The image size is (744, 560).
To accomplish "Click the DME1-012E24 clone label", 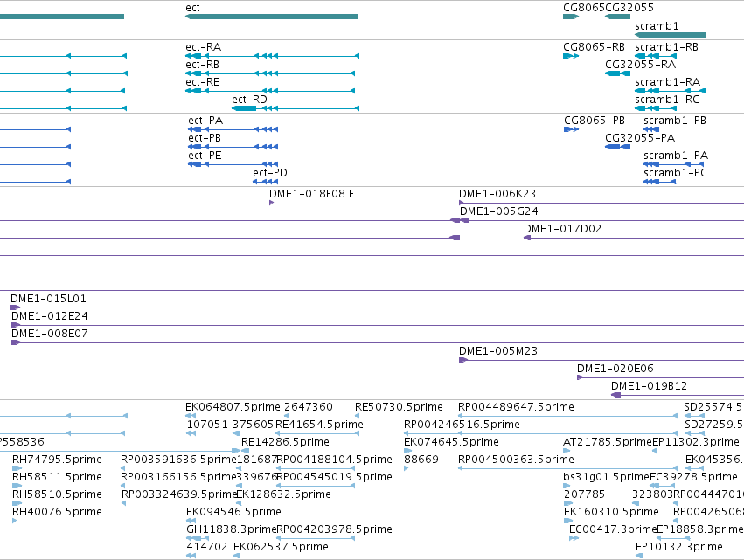I will pos(49,316).
